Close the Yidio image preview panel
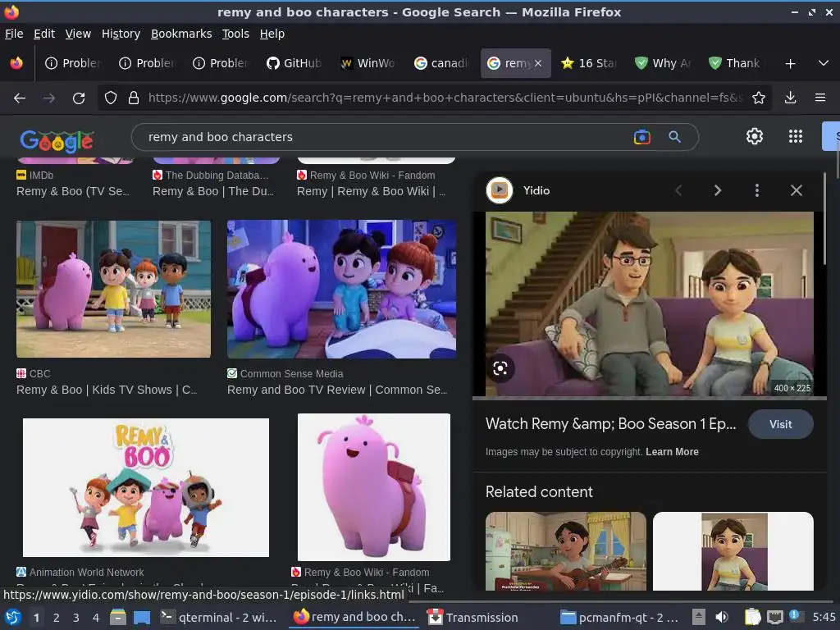This screenshot has width=840, height=630. 796,190
